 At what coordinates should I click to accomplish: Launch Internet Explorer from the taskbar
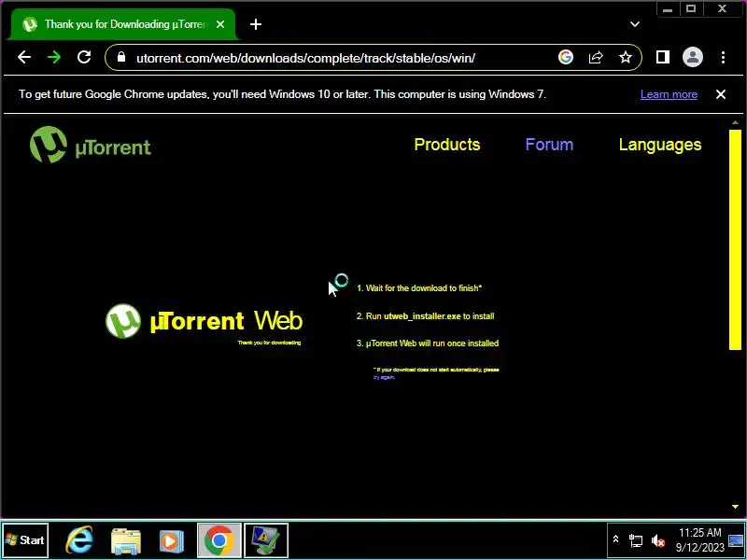(79, 540)
